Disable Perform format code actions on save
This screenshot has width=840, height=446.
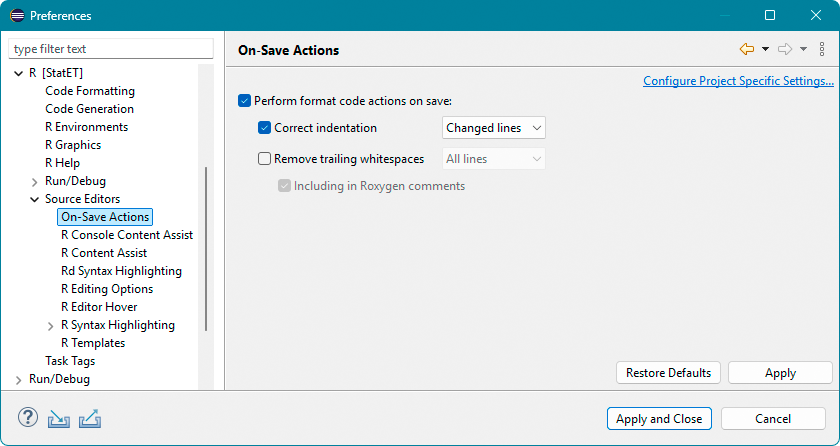click(245, 101)
